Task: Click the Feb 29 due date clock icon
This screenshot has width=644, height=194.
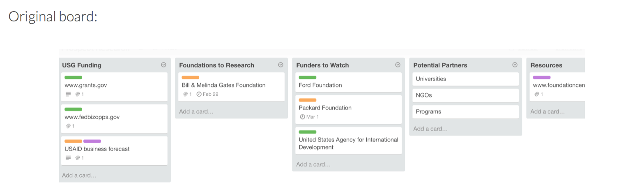Action: (199, 94)
